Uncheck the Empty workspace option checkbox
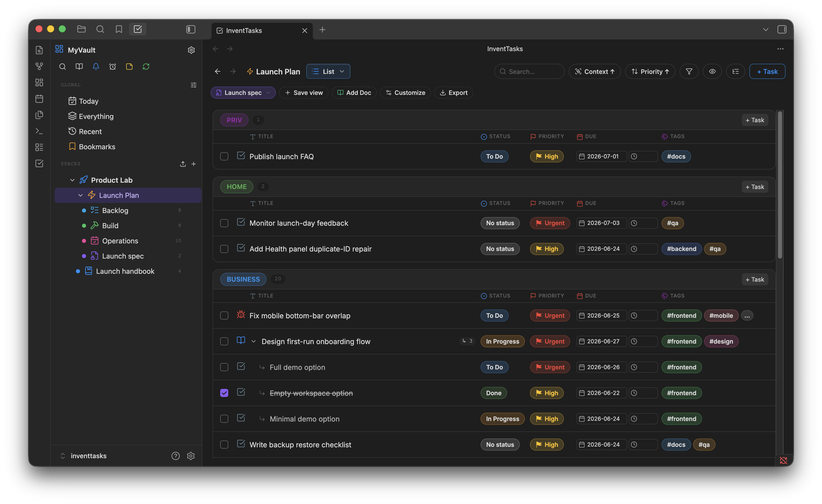822x504 pixels. coord(224,393)
